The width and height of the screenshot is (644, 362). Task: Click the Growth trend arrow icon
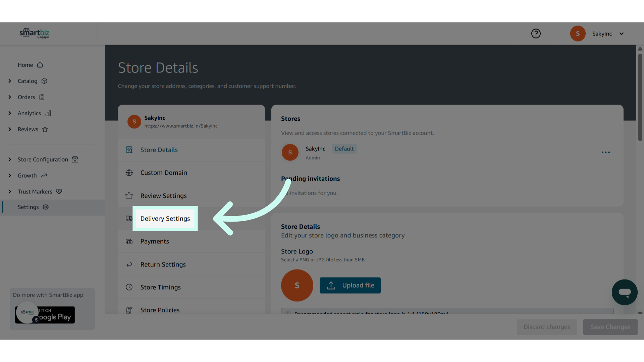coord(44,175)
